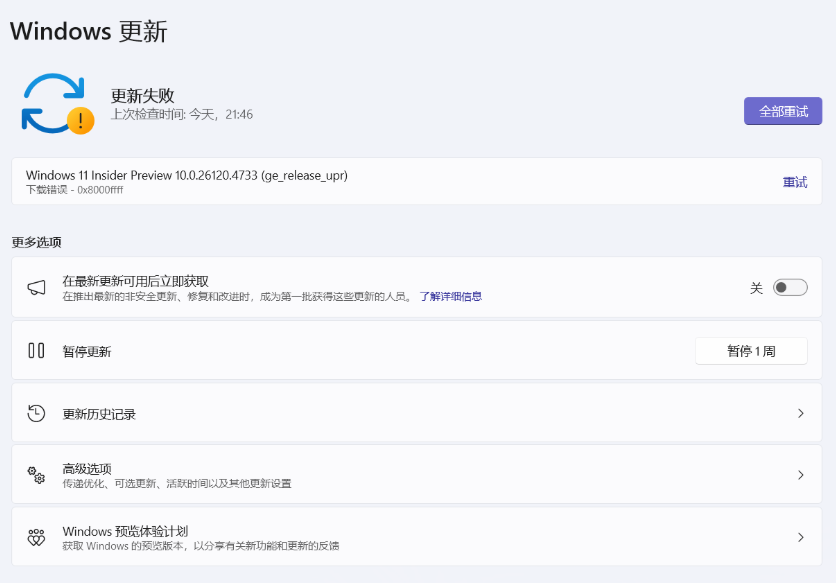This screenshot has width=836, height=583.
Task: Click the 关 label next to the toggle
Action: point(756,289)
